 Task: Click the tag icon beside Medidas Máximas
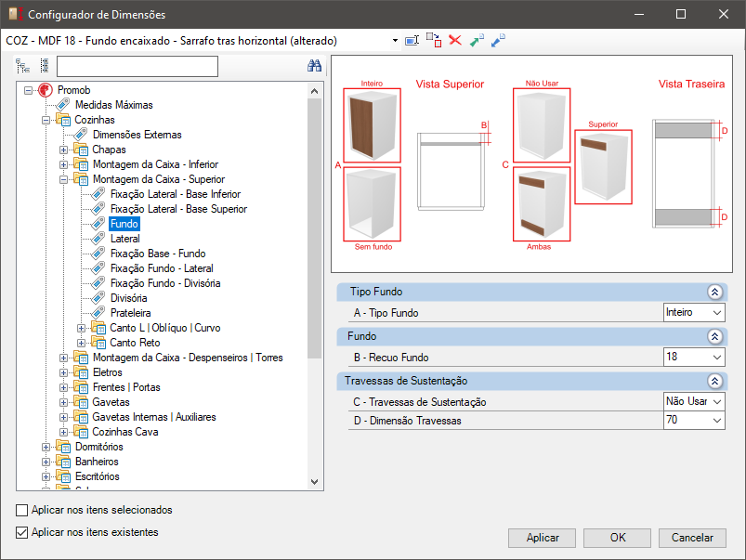coord(63,105)
